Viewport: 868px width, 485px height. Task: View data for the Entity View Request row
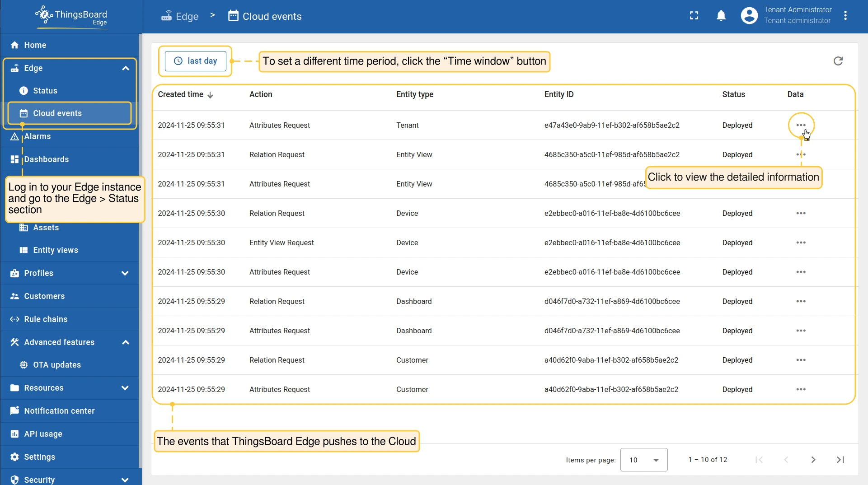[801, 242]
